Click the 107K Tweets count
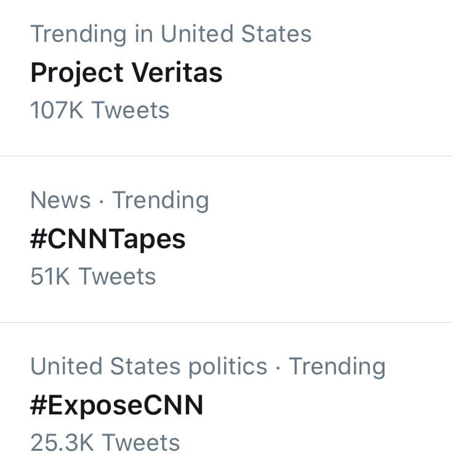 [x=100, y=110]
